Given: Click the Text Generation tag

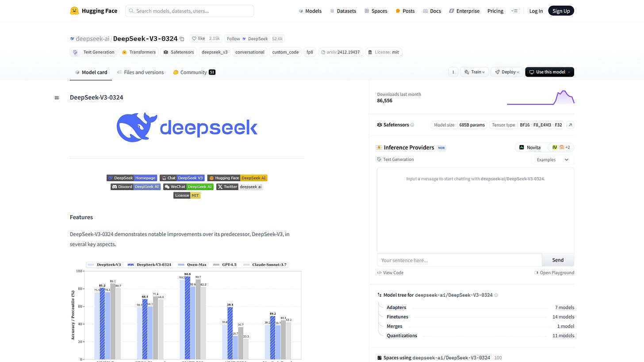Looking at the screenshot, I should pyautogui.click(x=93, y=52).
